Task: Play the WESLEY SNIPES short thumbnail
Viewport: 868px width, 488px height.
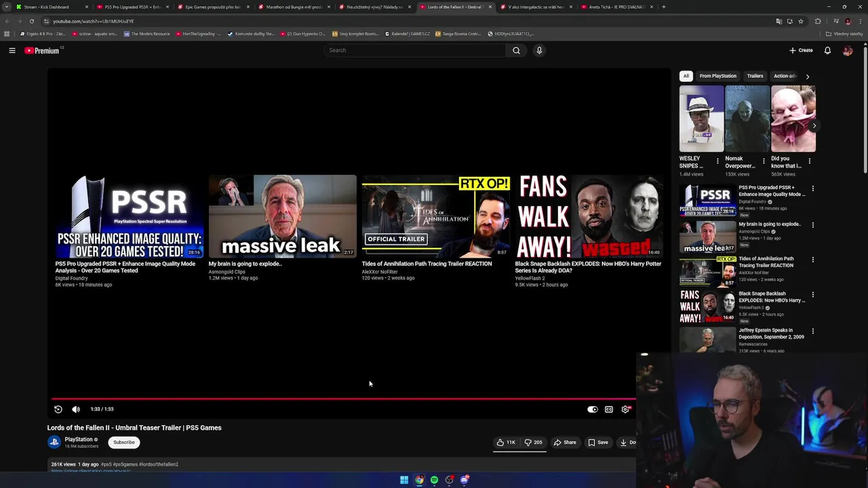Action: (701, 119)
